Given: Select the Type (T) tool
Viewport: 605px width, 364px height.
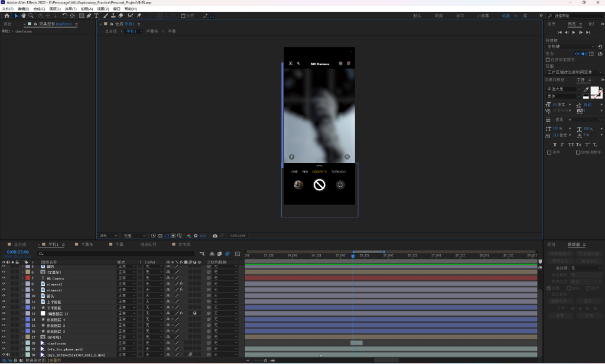Looking at the screenshot, I should 96,16.
